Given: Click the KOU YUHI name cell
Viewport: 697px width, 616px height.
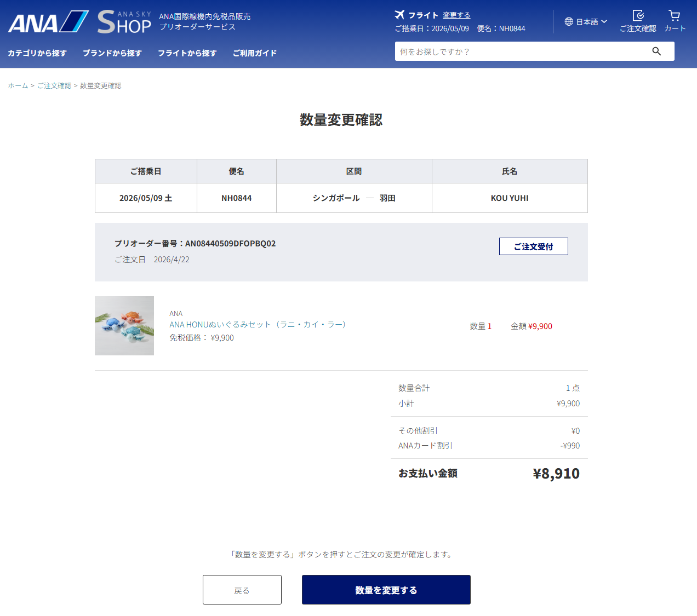Looking at the screenshot, I should point(510,198).
